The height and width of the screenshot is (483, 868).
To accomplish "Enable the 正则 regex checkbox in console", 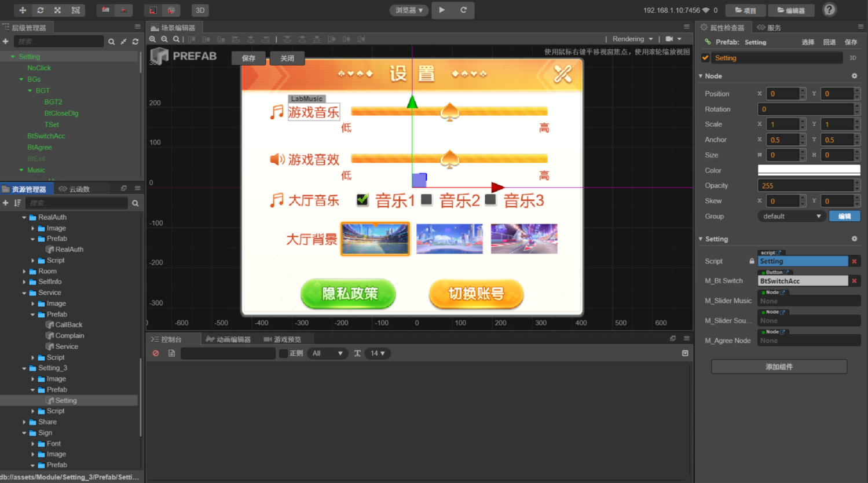I will click(283, 353).
